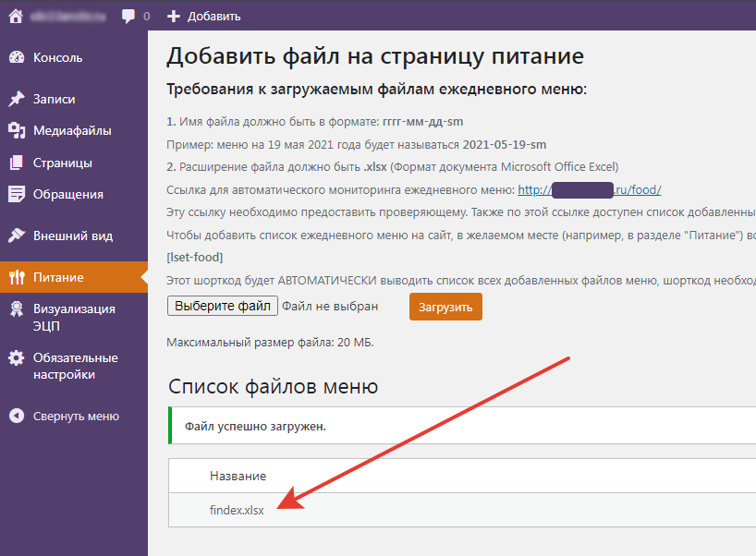Screen dimensions: 756x556
Task: Click the Список файлов меню heading
Action: [273, 386]
